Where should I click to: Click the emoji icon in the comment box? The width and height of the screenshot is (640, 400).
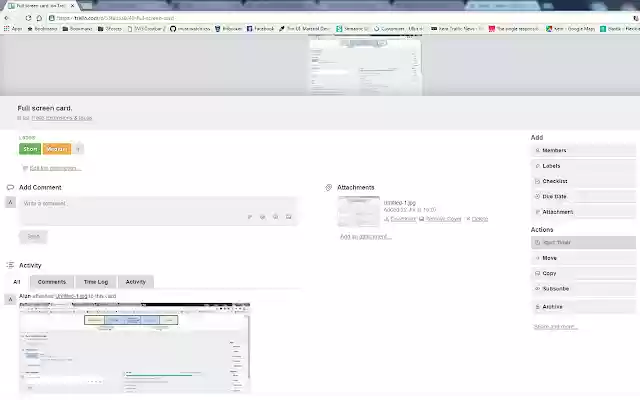click(x=276, y=217)
